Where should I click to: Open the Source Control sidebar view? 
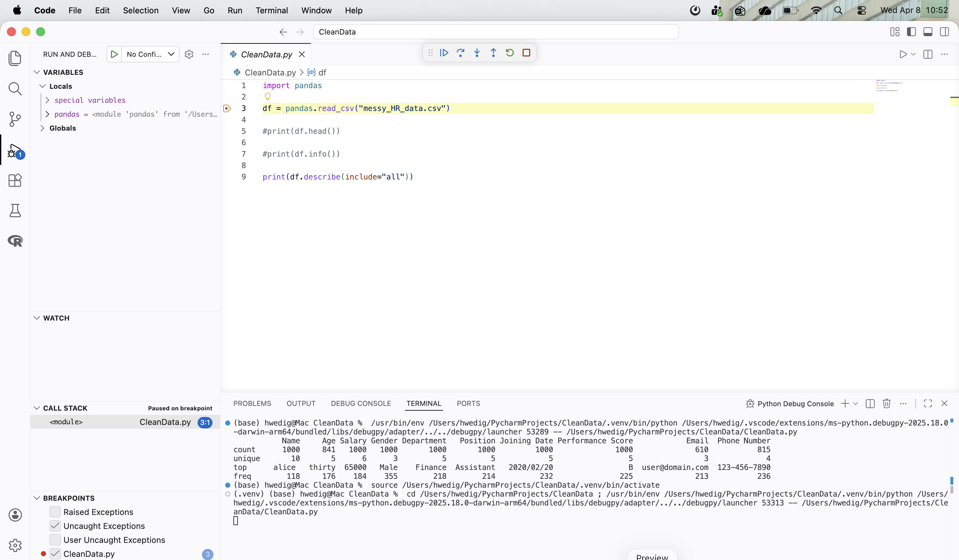point(15,119)
